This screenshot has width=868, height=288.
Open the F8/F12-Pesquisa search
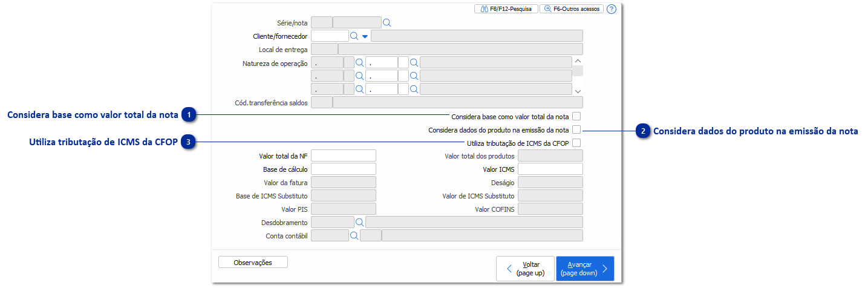click(x=506, y=10)
